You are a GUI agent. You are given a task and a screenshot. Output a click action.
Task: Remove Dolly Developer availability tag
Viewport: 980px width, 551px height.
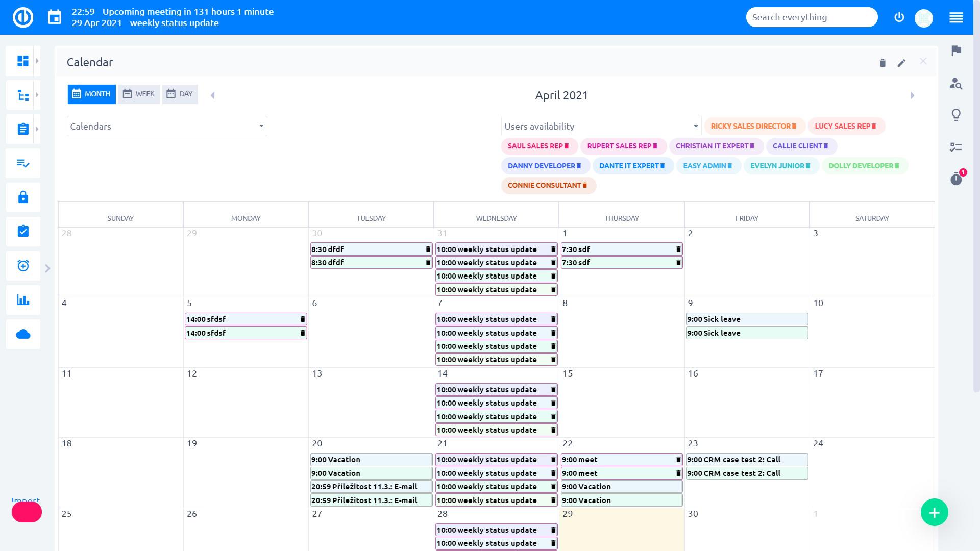897,166
